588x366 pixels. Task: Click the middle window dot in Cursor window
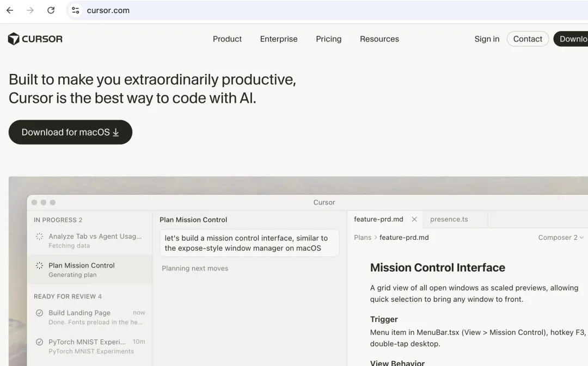[44, 202]
